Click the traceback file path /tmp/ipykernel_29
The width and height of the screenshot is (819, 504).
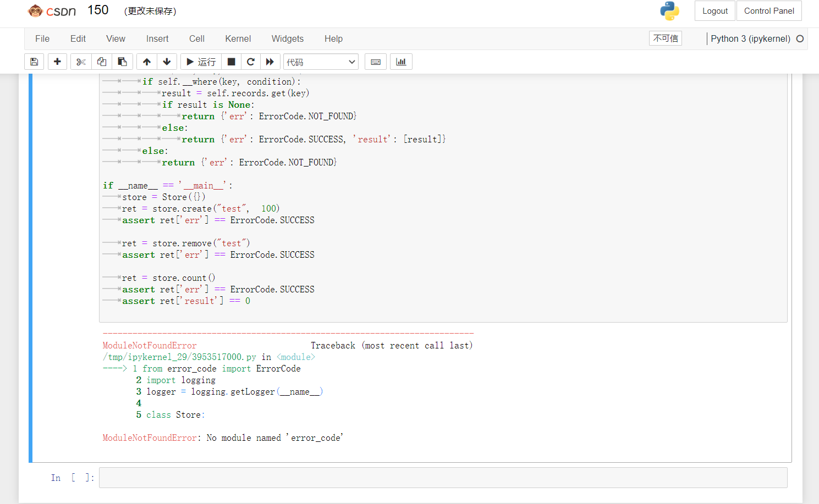coord(179,357)
